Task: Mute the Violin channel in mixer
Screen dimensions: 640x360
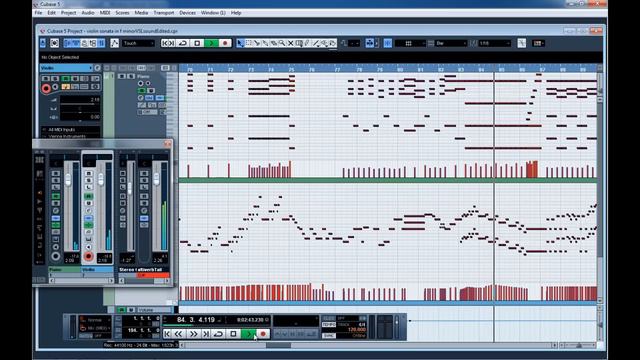Action: [88, 173]
